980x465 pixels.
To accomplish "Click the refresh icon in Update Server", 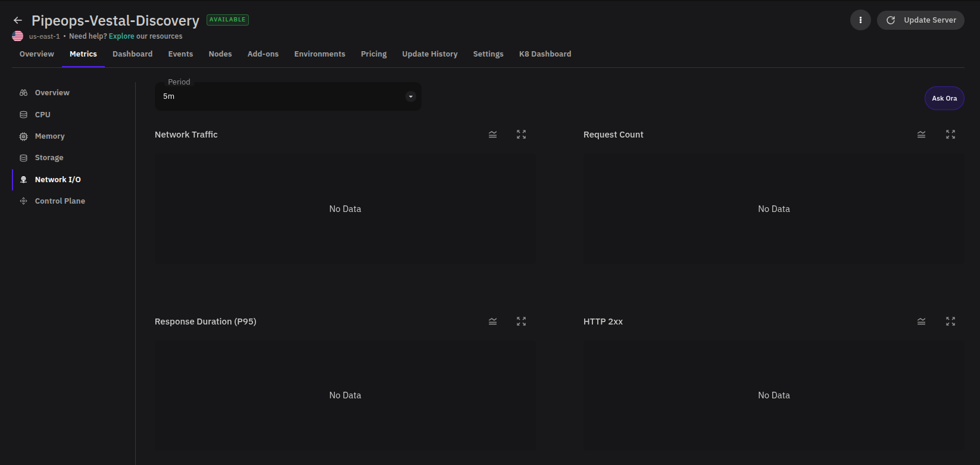I will 891,20.
